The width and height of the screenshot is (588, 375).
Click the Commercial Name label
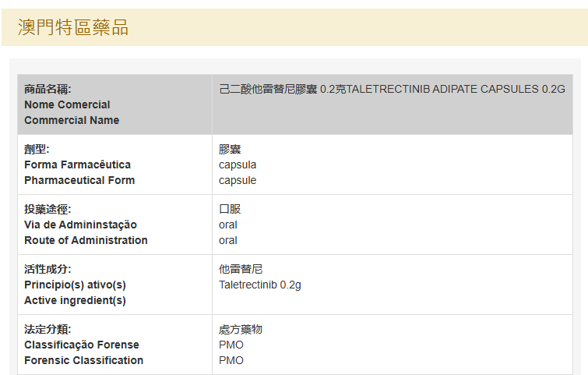point(72,120)
